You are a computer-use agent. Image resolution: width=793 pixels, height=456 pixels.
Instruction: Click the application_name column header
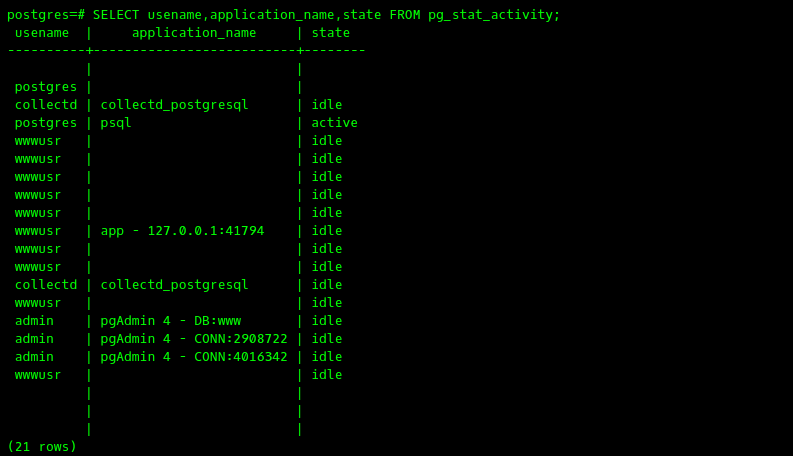point(194,33)
